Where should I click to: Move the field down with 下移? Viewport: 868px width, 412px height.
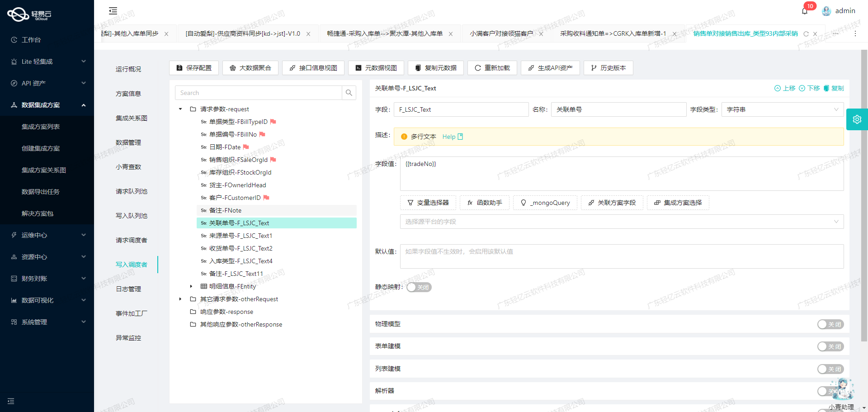809,88
